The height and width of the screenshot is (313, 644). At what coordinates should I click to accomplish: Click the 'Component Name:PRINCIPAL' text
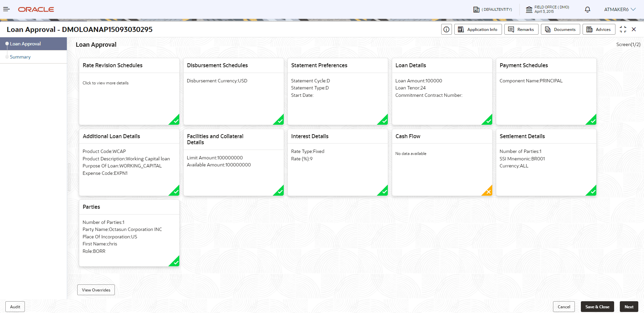(531, 81)
